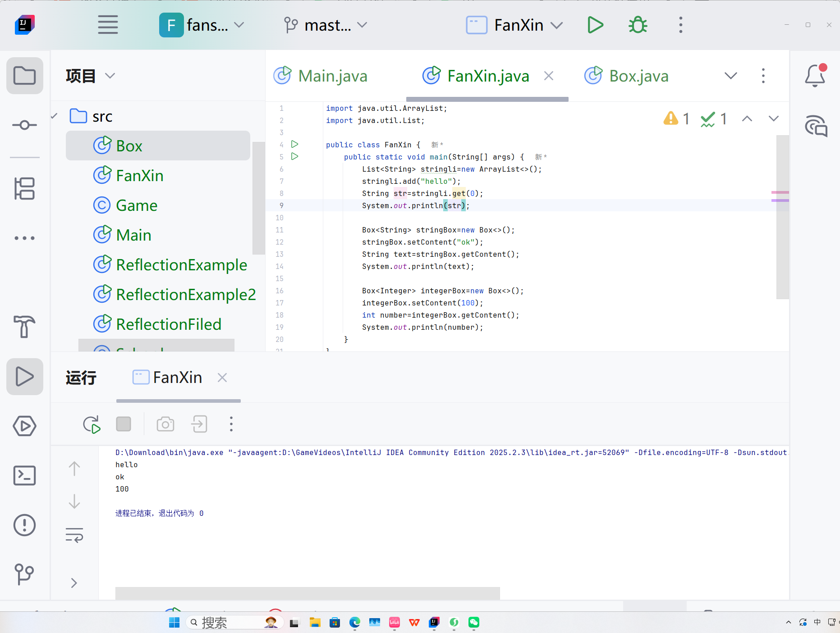
Task: Toggle the Run tool window sidebar icon
Action: [x=25, y=377]
